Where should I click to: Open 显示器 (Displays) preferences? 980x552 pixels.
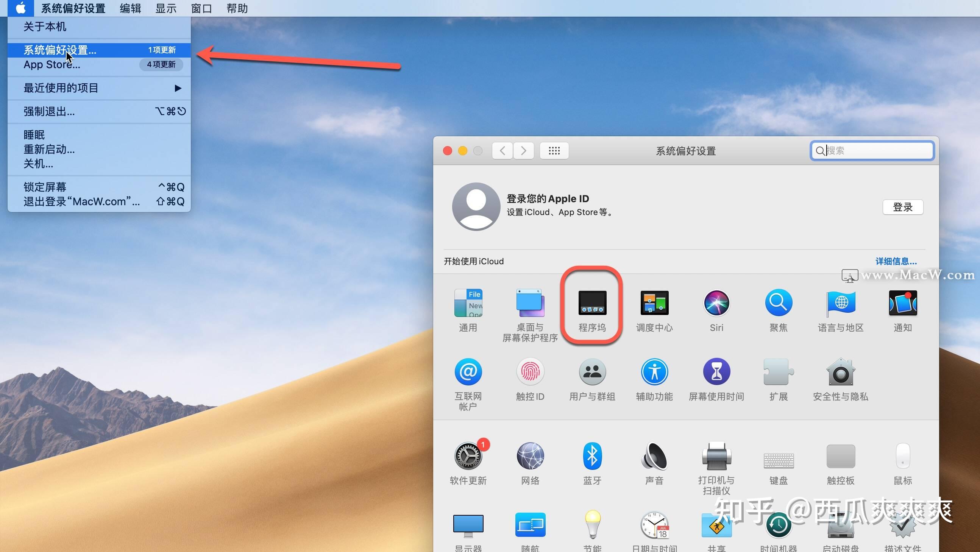pyautogui.click(x=468, y=525)
